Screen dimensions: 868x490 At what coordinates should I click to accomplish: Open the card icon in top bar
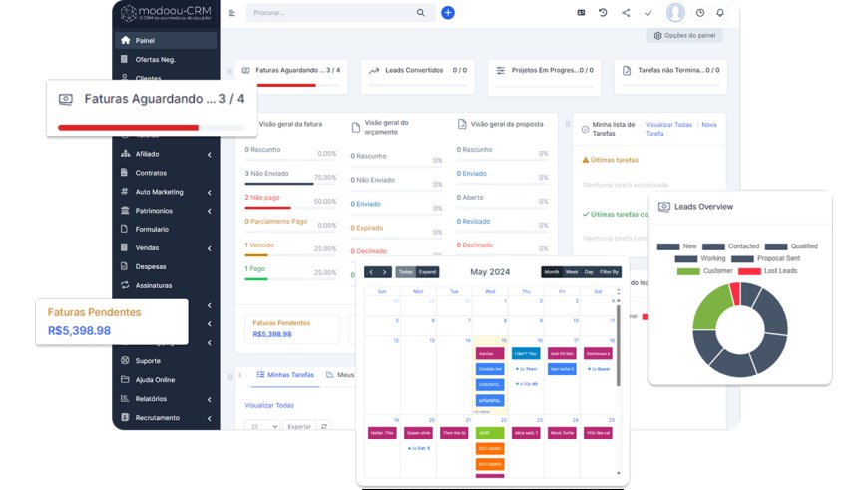click(581, 12)
